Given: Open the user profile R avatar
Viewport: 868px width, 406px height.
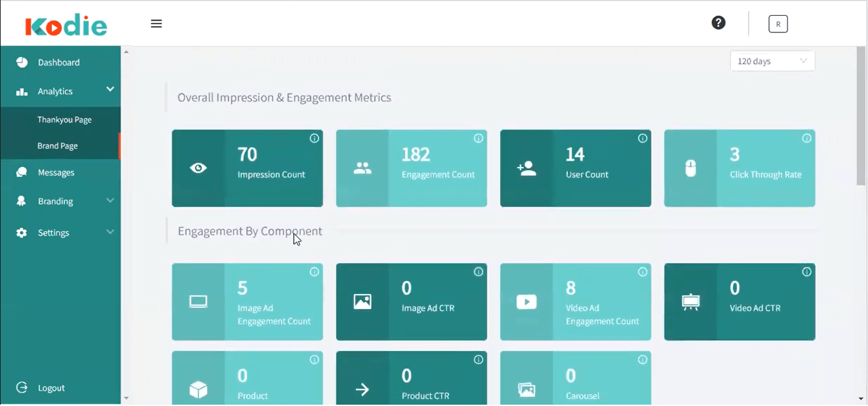Looking at the screenshot, I should click(x=778, y=24).
